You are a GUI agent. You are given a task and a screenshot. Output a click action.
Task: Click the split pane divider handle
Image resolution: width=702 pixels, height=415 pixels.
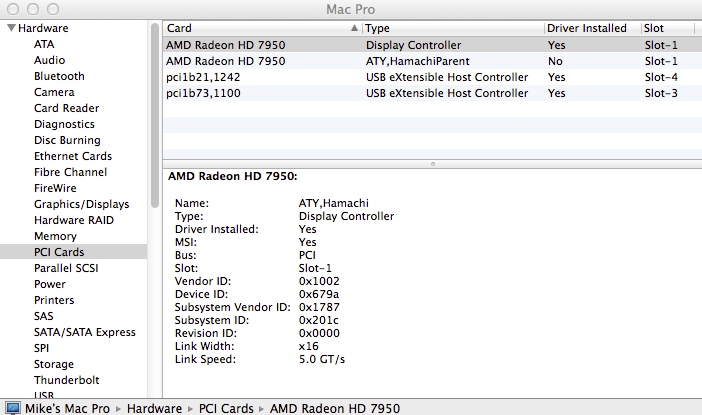[x=432, y=164]
